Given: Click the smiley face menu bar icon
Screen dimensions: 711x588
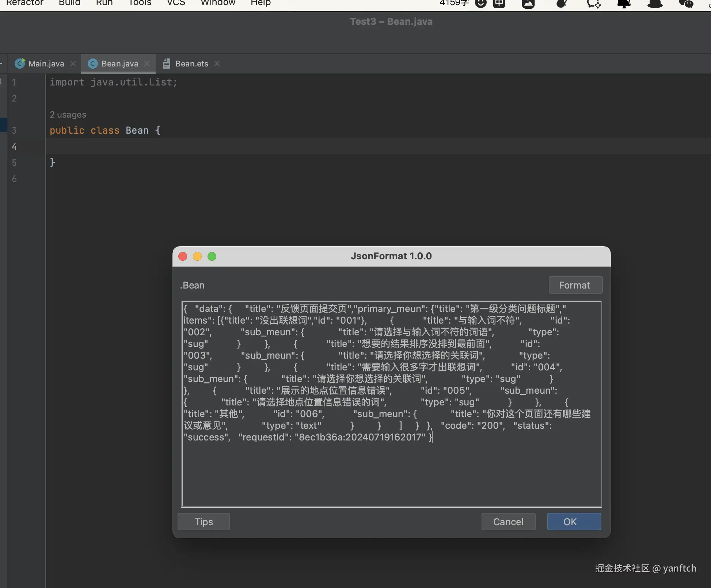Looking at the screenshot, I should click(481, 4).
